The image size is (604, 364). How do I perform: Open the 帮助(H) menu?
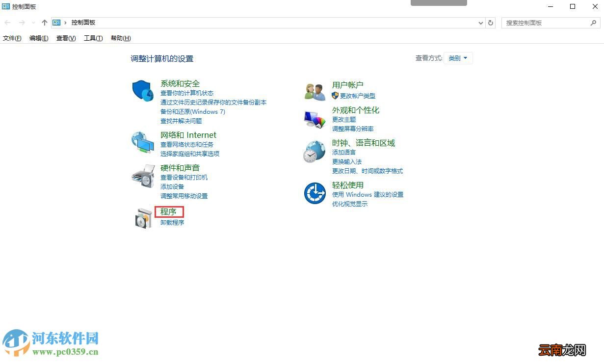[121, 38]
